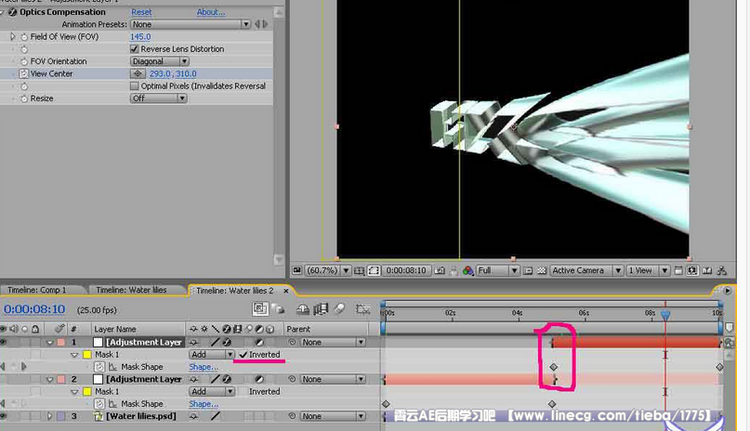Open the Active Camera view dropdown

586,271
